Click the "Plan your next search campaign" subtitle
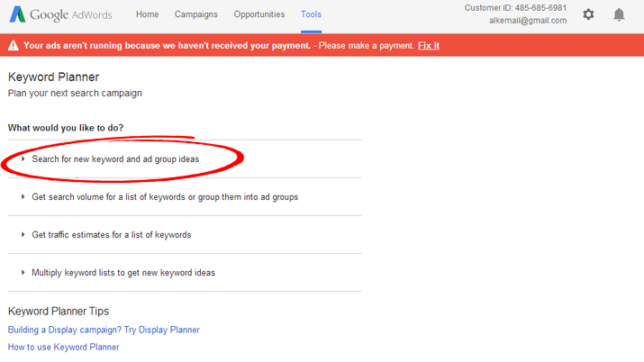The width and height of the screenshot is (644, 362). (x=75, y=93)
